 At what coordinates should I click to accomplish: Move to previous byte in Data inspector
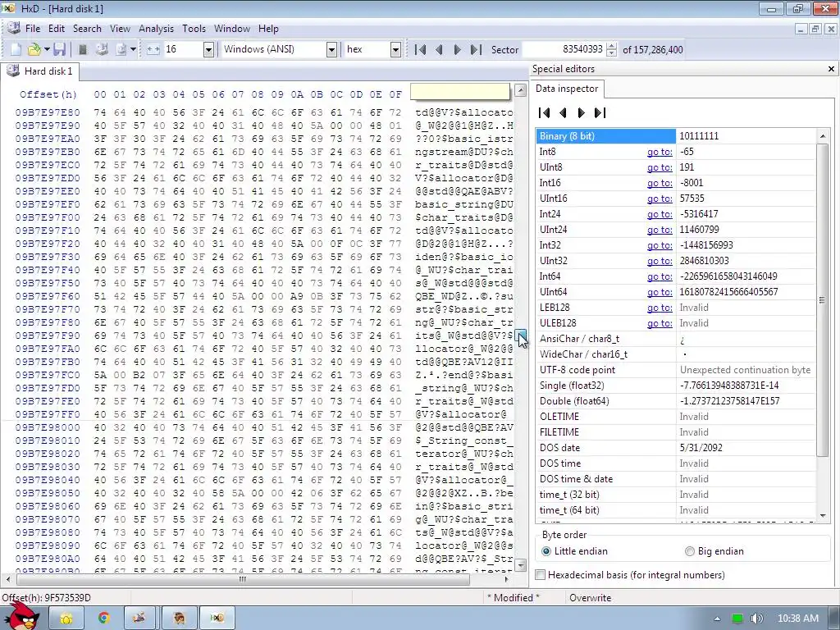pyautogui.click(x=563, y=113)
